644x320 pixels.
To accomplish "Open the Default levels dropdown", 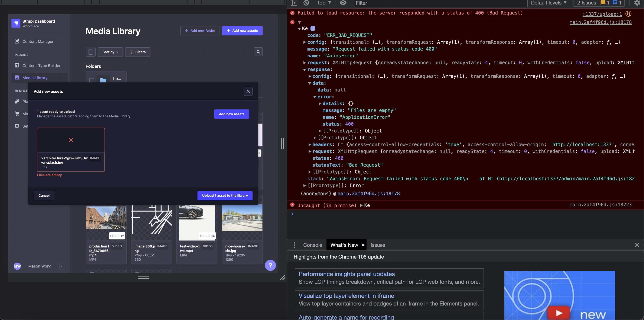I will tap(549, 3).
